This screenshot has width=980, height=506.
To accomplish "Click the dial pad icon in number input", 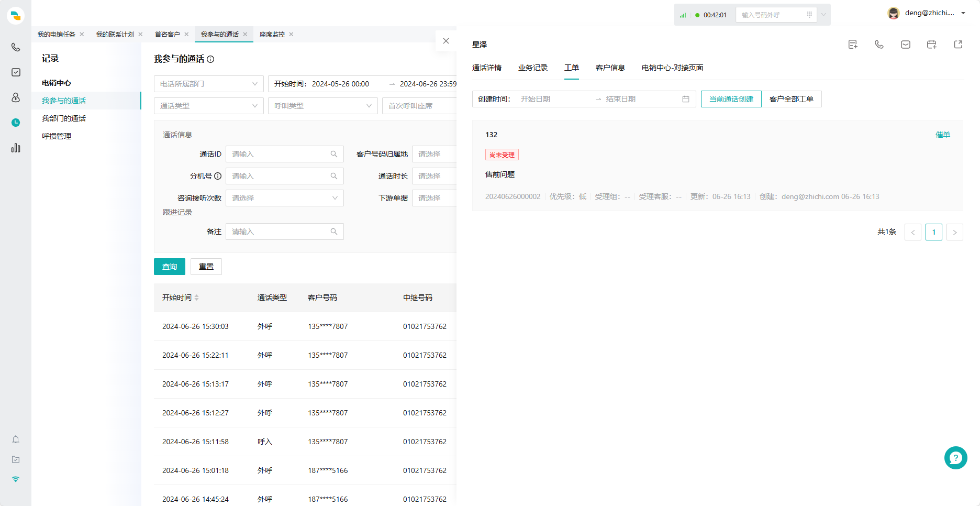I will tap(809, 15).
